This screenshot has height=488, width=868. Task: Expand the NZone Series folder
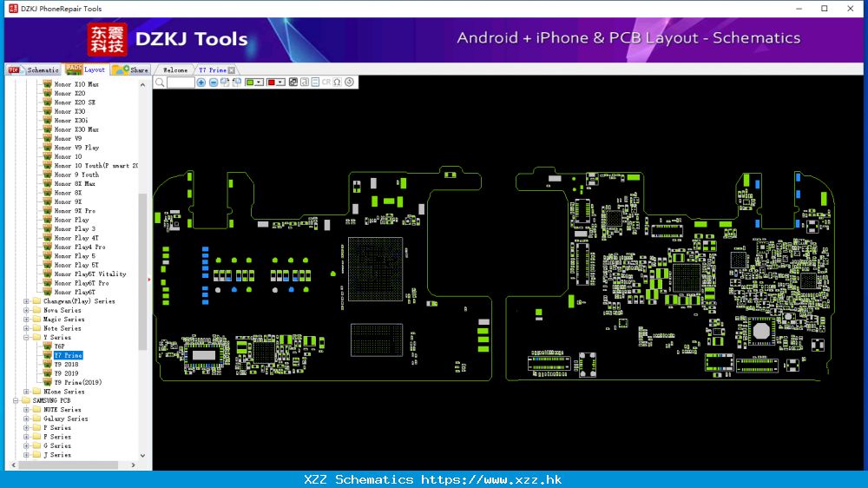(x=27, y=392)
